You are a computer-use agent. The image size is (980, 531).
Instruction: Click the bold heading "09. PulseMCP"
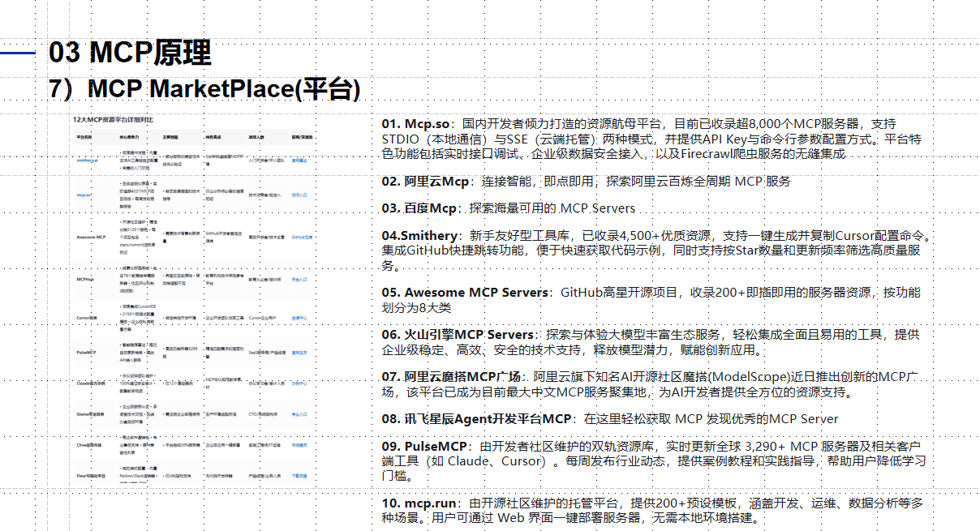click(425, 447)
